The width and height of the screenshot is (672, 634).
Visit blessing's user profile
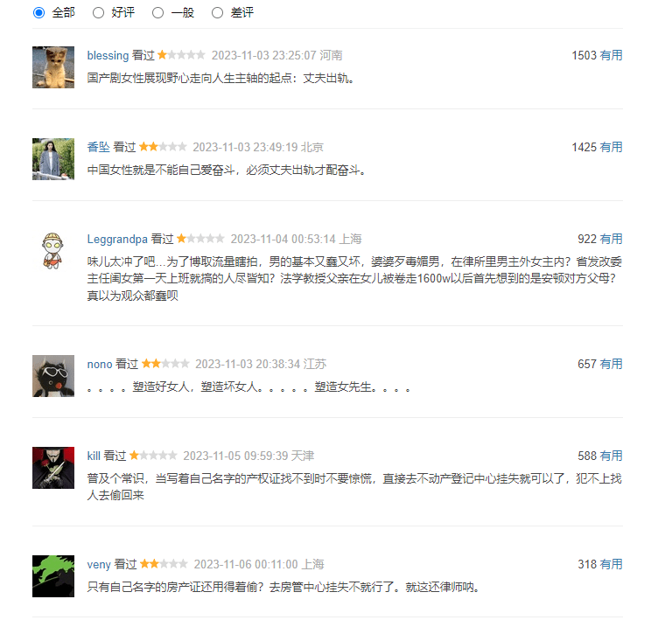coord(108,56)
